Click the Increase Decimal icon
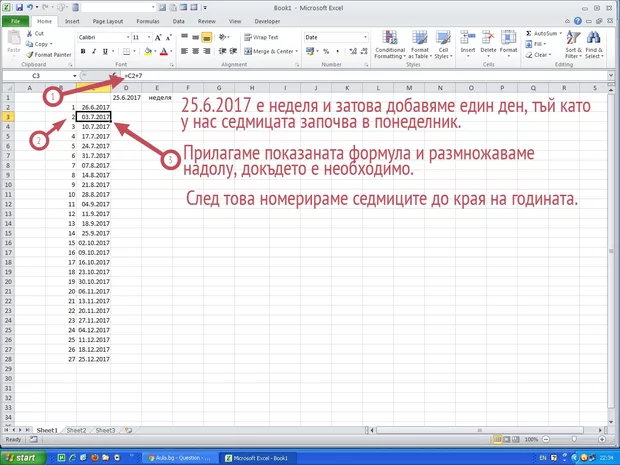Viewport: 620px width, 465px height. [x=353, y=51]
